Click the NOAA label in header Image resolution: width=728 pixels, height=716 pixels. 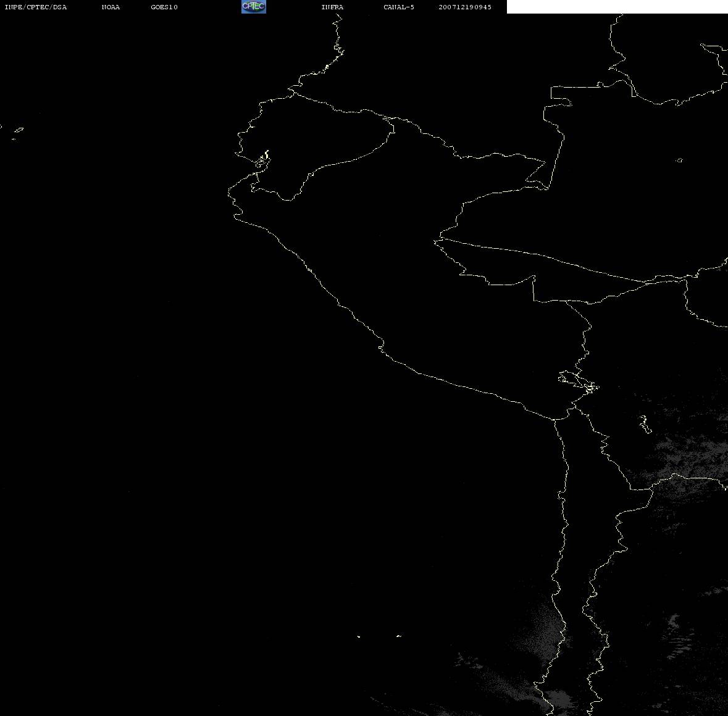pyautogui.click(x=111, y=7)
